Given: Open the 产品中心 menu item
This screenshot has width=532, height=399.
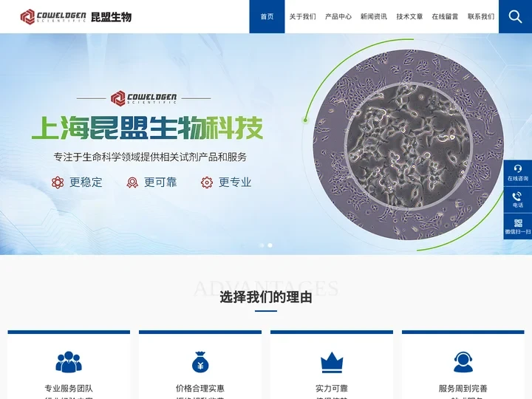Looking at the screenshot, I should pos(338,16).
